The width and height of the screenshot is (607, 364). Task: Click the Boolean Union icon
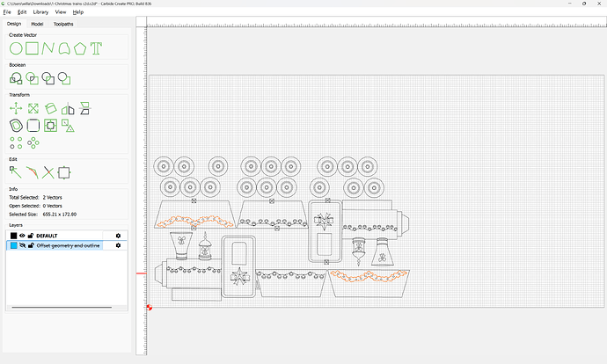pyautogui.click(x=16, y=79)
